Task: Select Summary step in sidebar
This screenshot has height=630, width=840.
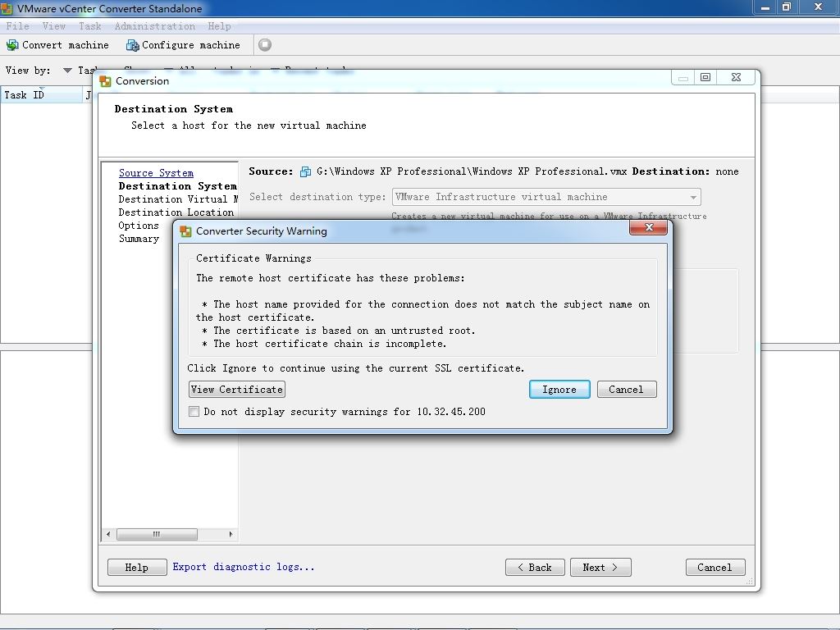Action: click(x=139, y=239)
